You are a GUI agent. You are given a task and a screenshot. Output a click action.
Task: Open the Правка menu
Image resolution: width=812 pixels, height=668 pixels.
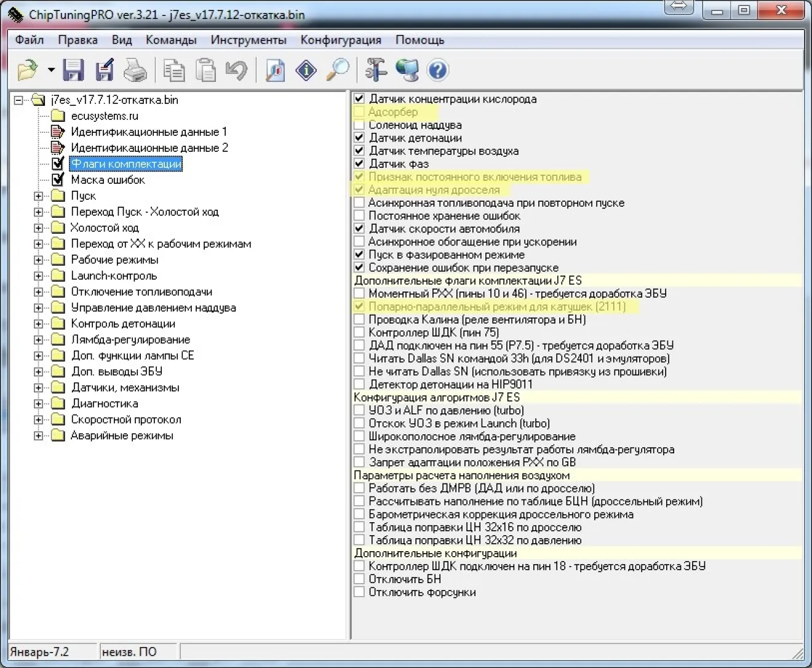coord(78,40)
